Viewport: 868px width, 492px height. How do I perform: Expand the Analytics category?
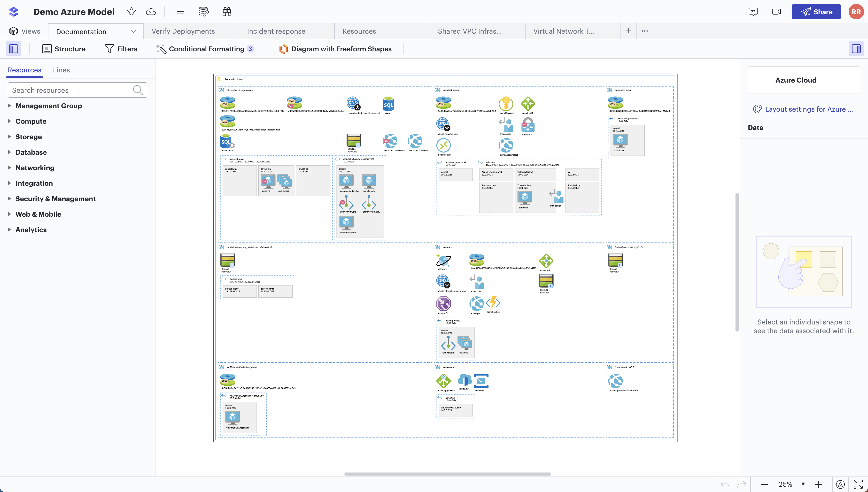(x=9, y=230)
